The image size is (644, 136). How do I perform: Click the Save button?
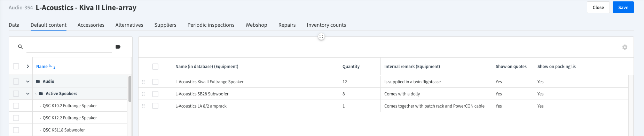[623, 7]
